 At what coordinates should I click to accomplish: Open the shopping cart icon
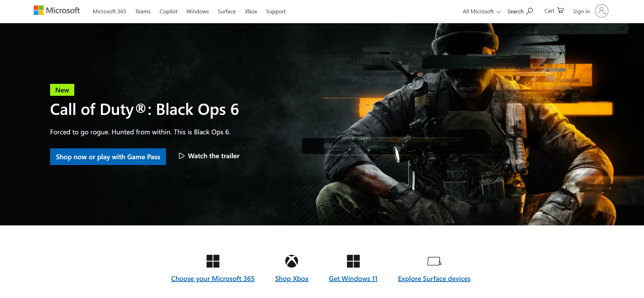pos(561,11)
